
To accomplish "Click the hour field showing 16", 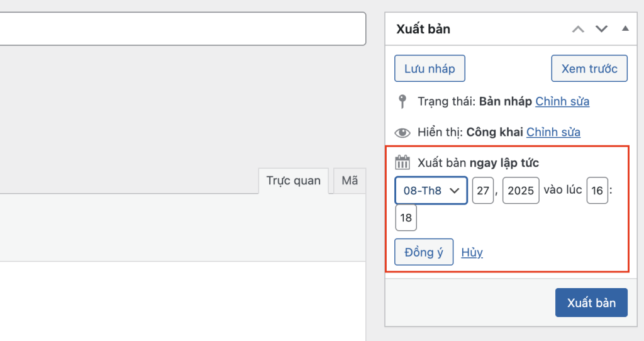I will pyautogui.click(x=597, y=191).
